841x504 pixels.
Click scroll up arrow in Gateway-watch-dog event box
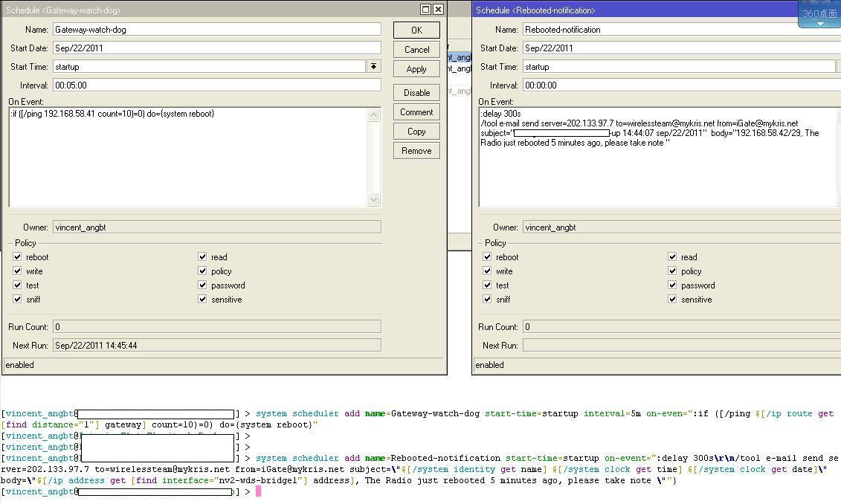tap(374, 114)
